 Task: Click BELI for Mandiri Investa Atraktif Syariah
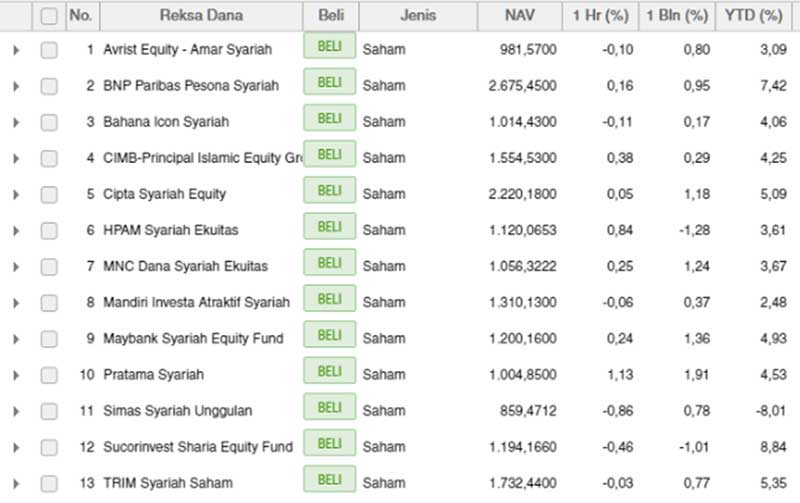[330, 299]
